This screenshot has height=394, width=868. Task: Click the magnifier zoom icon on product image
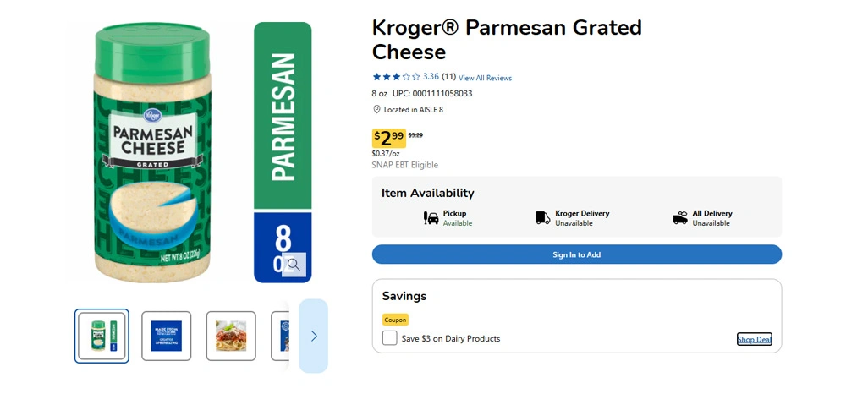294,265
